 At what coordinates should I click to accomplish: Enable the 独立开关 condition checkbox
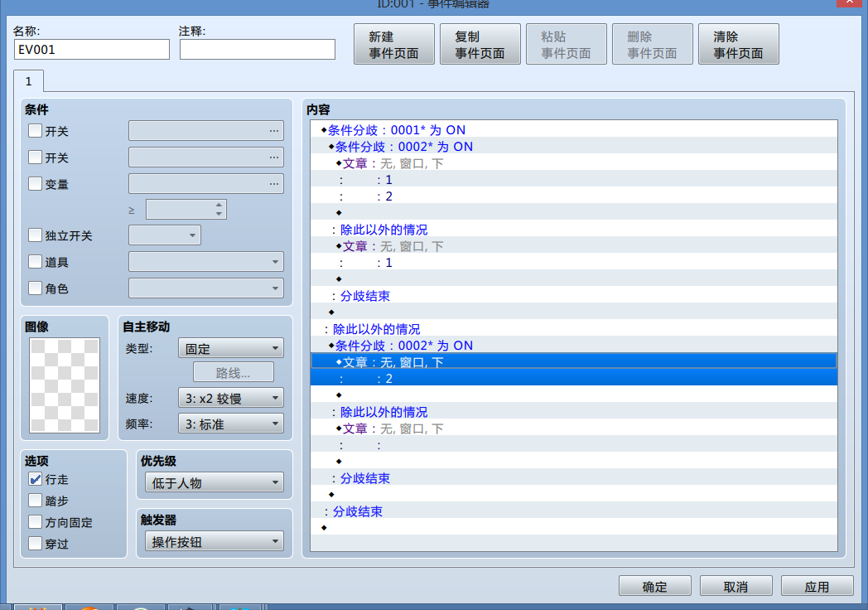(x=36, y=235)
